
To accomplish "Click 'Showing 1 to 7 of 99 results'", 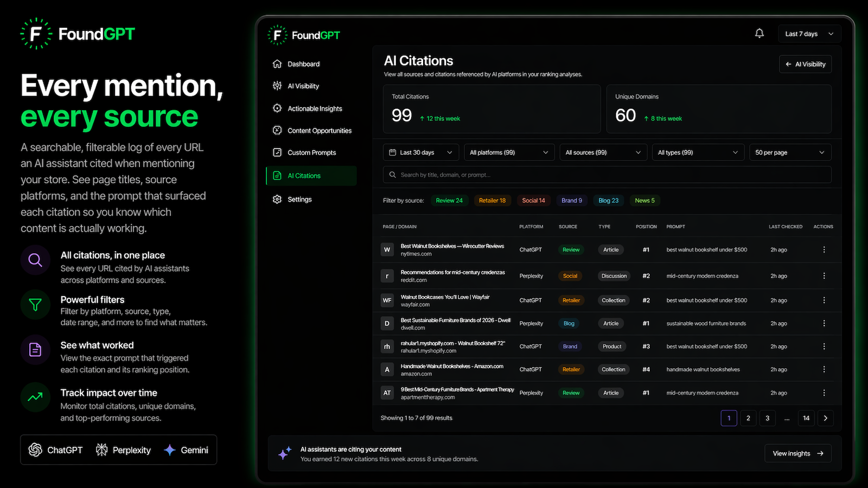I will [416, 418].
